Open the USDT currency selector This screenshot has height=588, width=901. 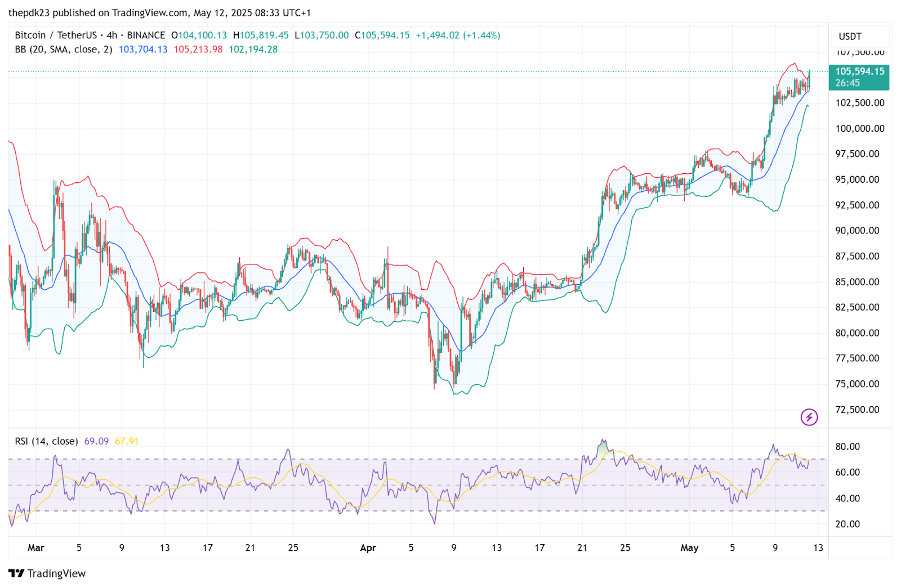pyautogui.click(x=850, y=37)
